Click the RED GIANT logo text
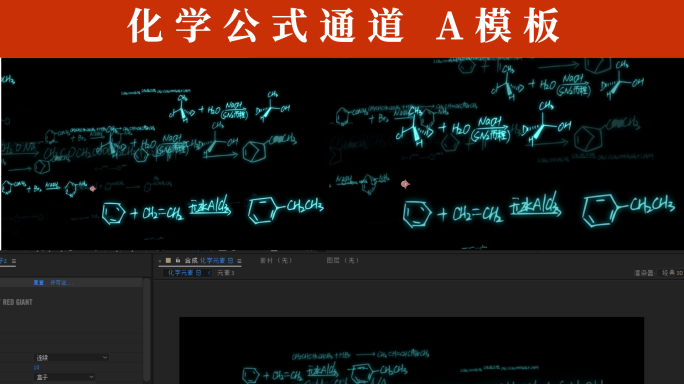Viewport: 684px width, 384px height. pyautogui.click(x=17, y=302)
